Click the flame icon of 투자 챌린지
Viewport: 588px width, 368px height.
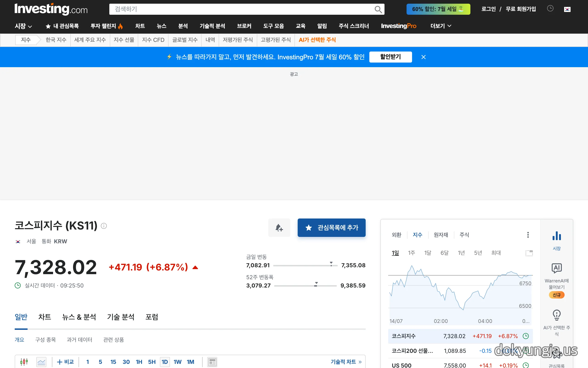(120, 26)
